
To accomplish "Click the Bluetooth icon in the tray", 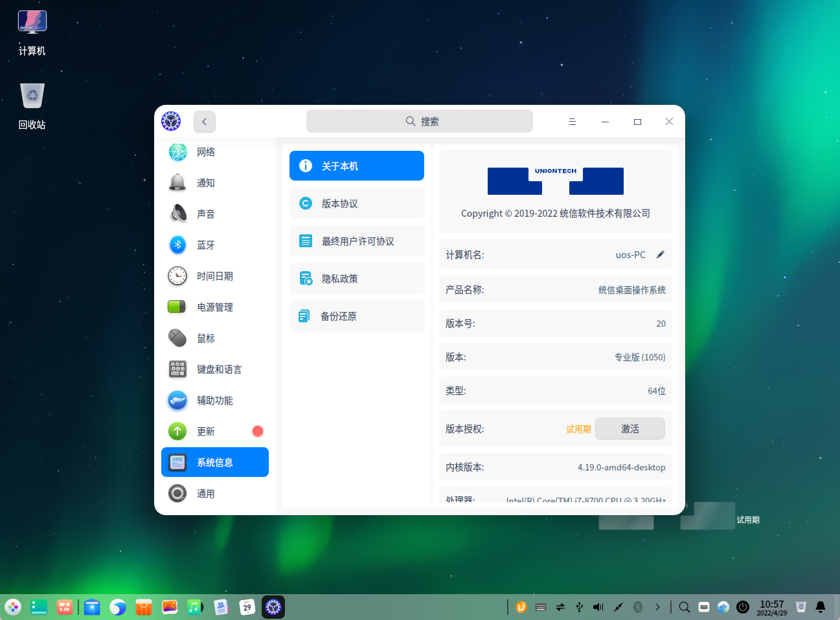I will pos(637,607).
